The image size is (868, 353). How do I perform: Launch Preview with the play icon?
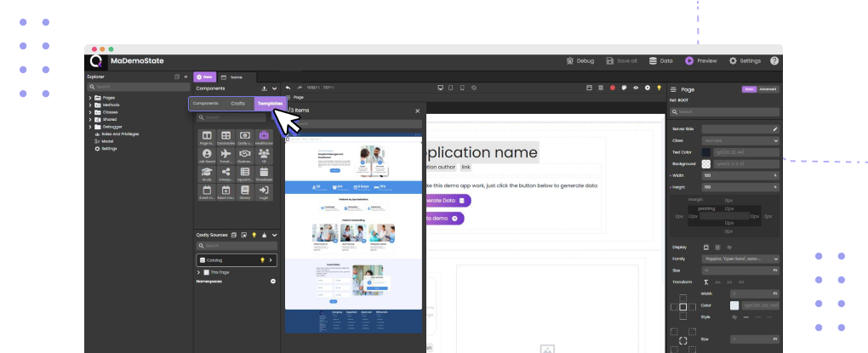tap(689, 61)
